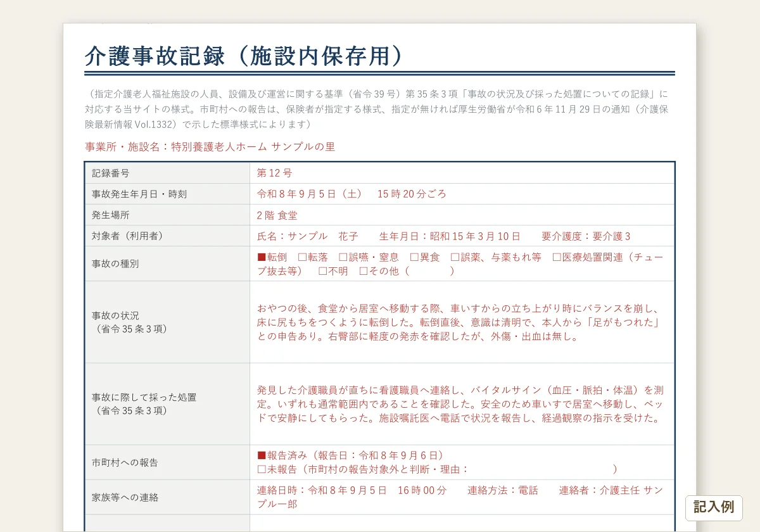760x532 pixels.
Task: Click the paragraph starting 発見した介護職員
Action: [460, 404]
